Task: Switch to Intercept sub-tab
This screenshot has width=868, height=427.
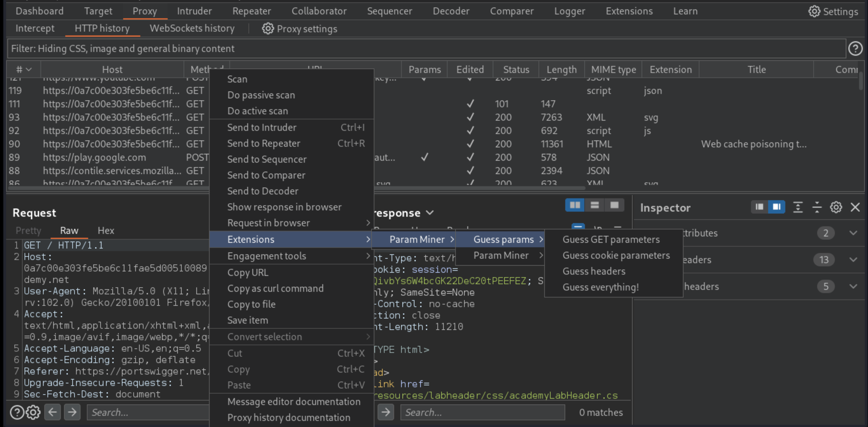Action: click(35, 28)
